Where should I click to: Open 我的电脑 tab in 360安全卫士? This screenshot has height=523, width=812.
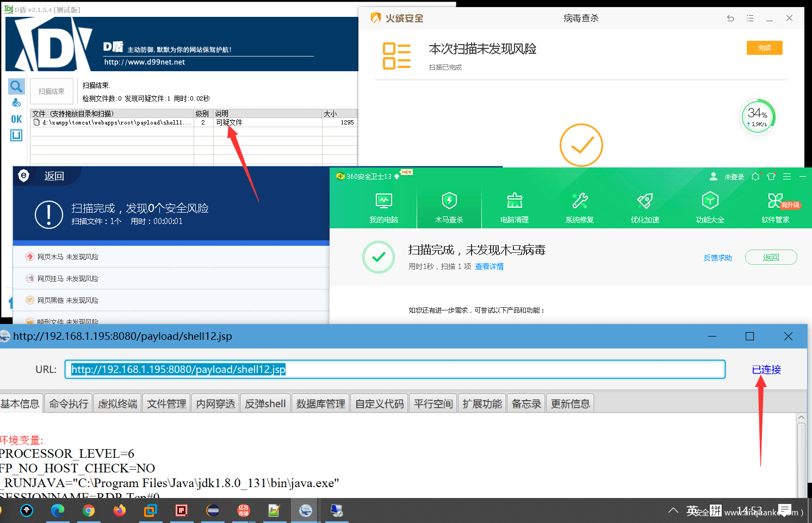[384, 208]
